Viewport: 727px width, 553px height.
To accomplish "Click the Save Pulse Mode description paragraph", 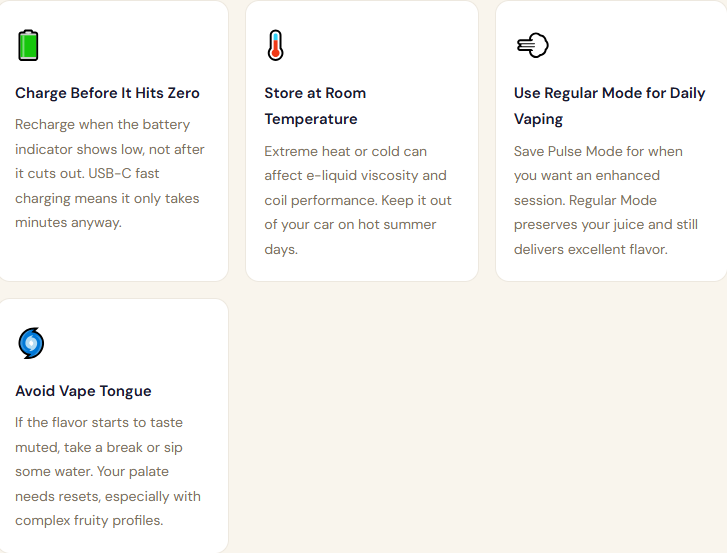I will [x=598, y=200].
